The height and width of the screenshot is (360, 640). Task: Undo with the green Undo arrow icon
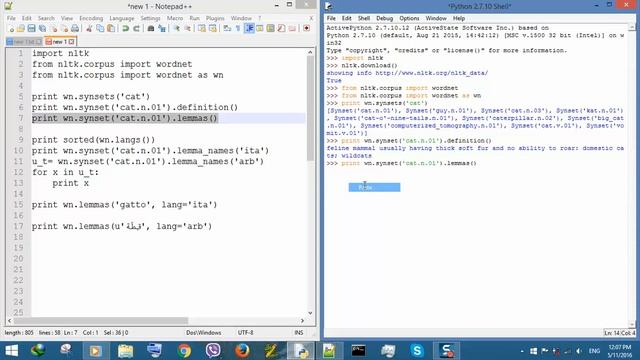coord(126,28)
